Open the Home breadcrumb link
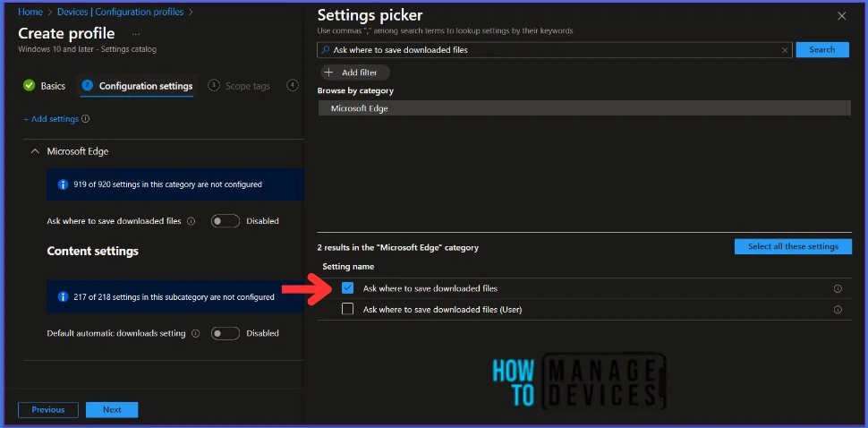The image size is (868, 428). 30,12
